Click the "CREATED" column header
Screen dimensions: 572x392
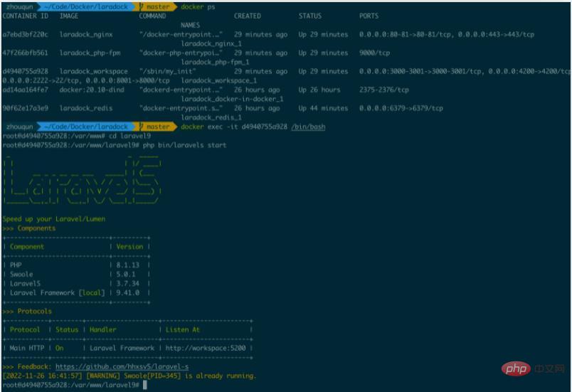click(x=248, y=16)
